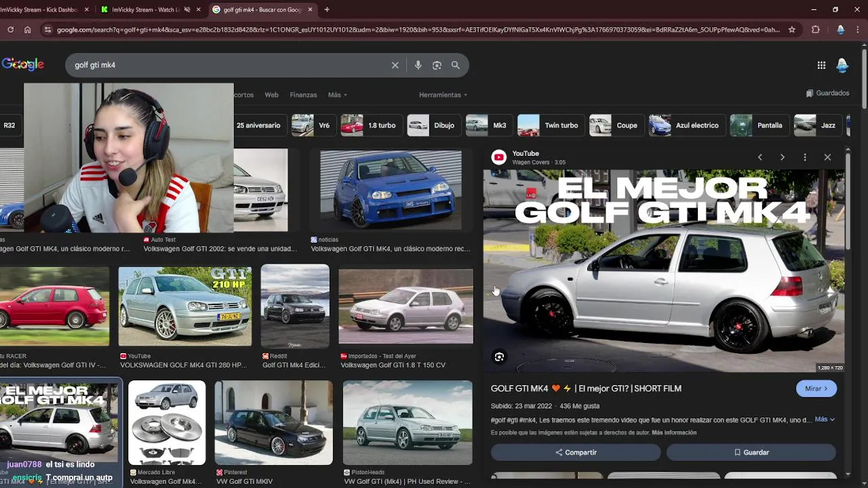Start voice search with the microphone icon
Image resolution: width=868 pixels, height=488 pixels.
coord(418,65)
